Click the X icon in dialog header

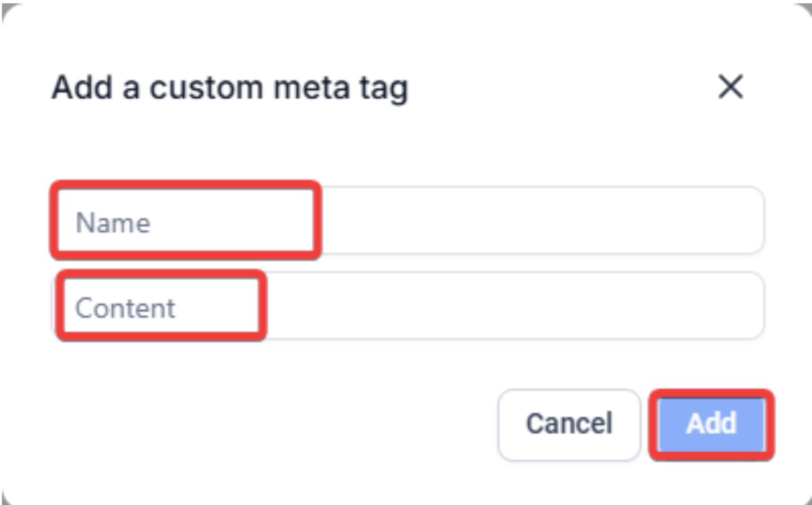click(731, 87)
